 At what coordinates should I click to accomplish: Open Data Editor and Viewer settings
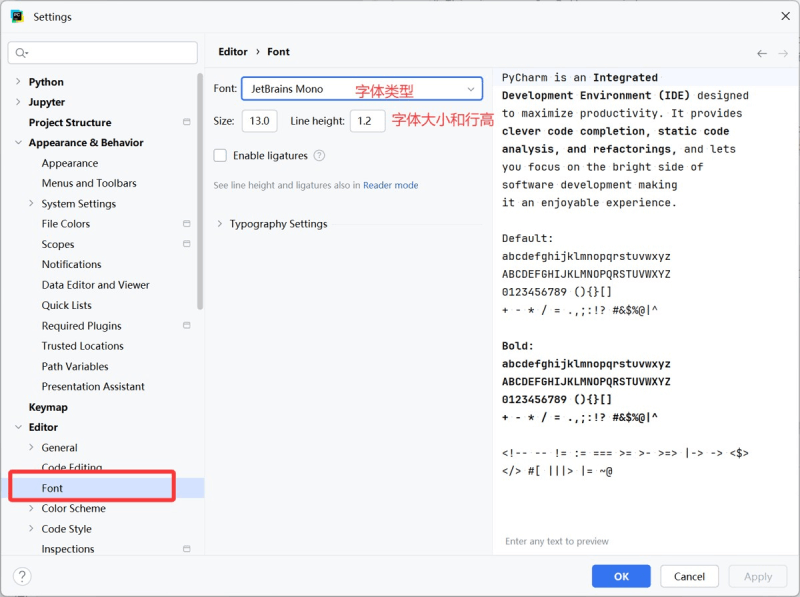95,285
